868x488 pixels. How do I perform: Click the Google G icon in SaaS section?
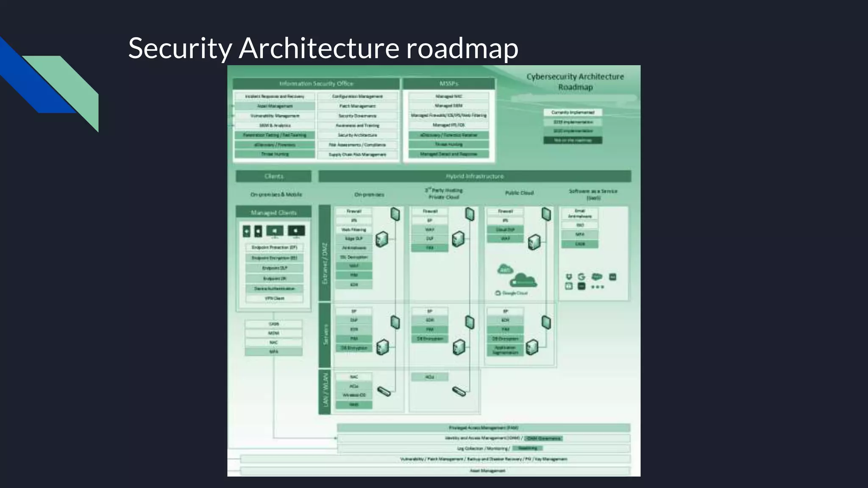581,277
